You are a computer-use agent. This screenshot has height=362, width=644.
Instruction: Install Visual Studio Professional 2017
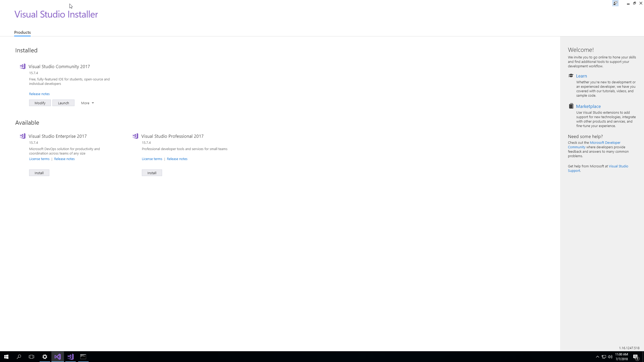point(152,173)
